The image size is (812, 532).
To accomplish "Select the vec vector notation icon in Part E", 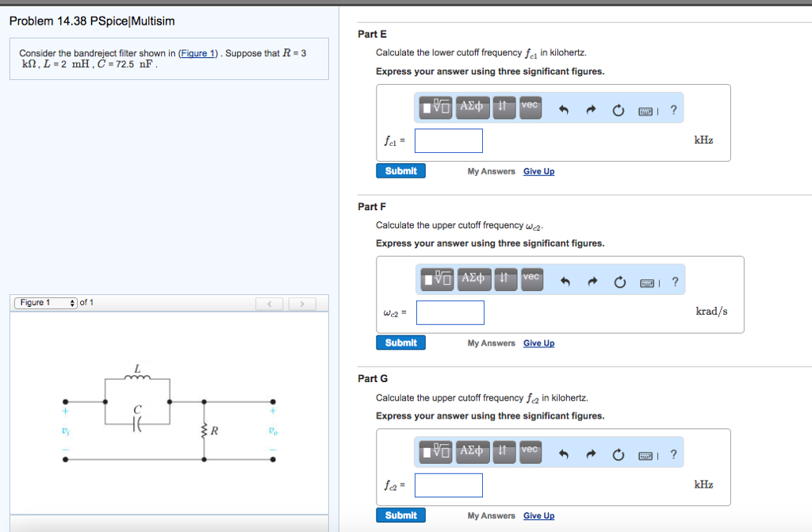I will 530,106.
